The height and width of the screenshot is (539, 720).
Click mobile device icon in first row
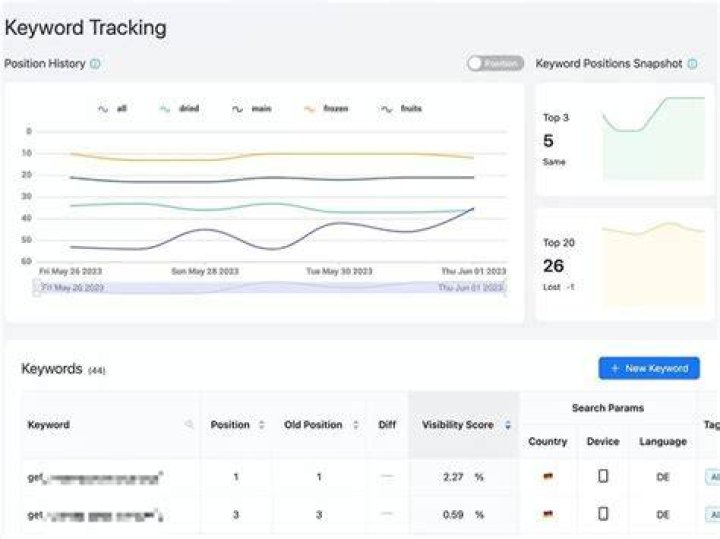[x=603, y=476]
